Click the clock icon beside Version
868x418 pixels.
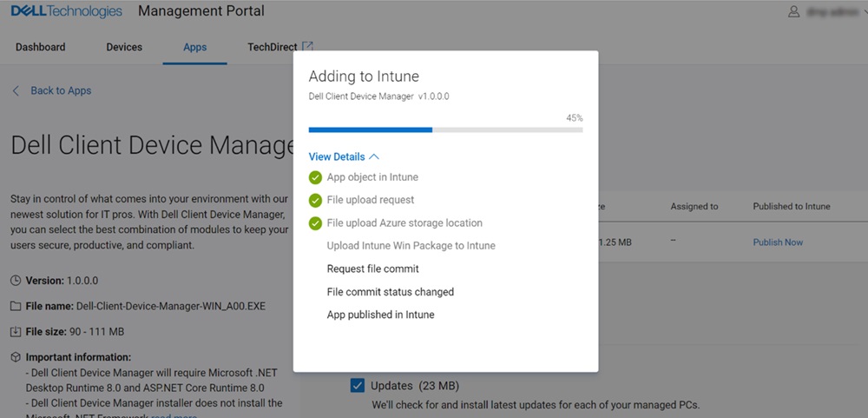(16, 281)
